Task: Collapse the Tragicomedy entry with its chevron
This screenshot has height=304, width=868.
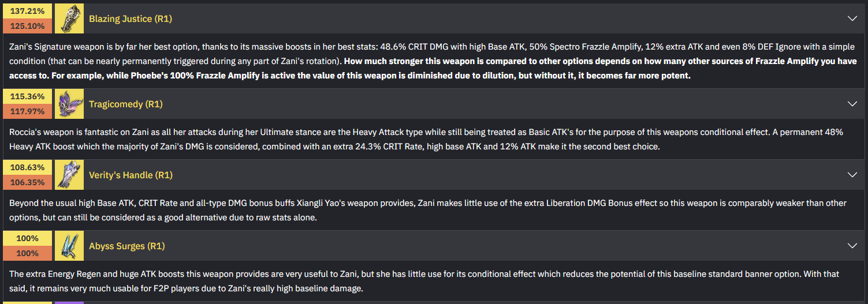Action: click(x=852, y=104)
